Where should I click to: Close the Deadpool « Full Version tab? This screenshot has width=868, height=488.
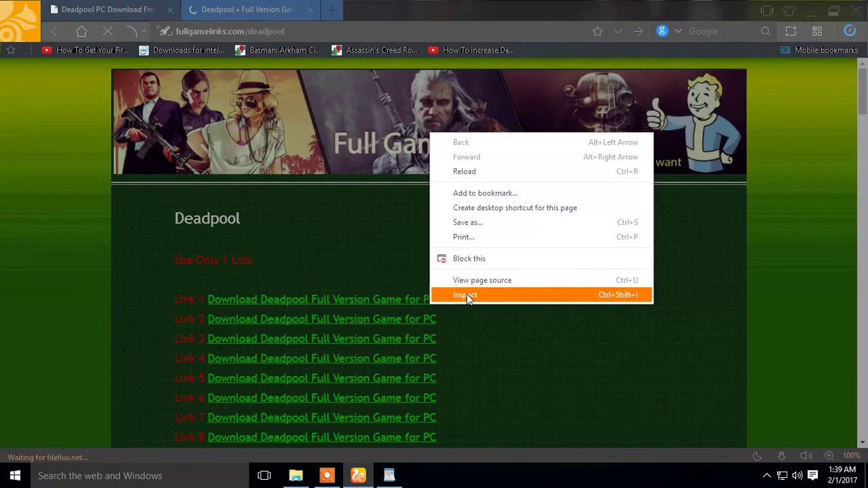pos(309,10)
